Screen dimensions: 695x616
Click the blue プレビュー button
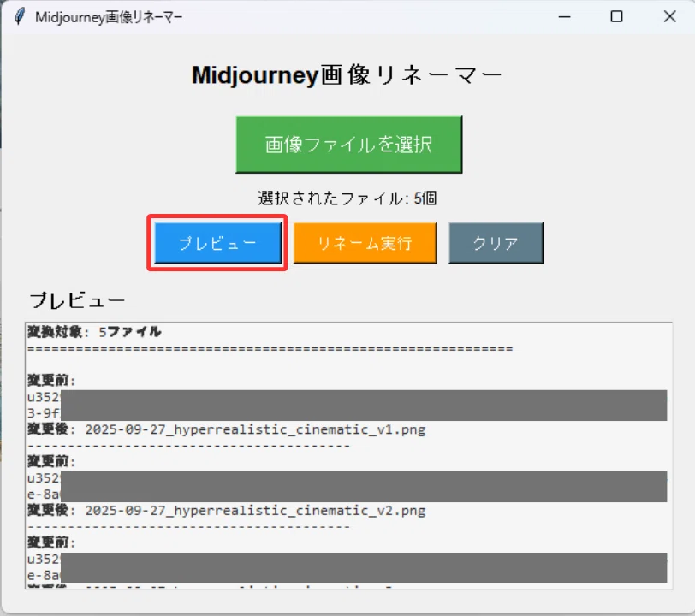tap(217, 243)
